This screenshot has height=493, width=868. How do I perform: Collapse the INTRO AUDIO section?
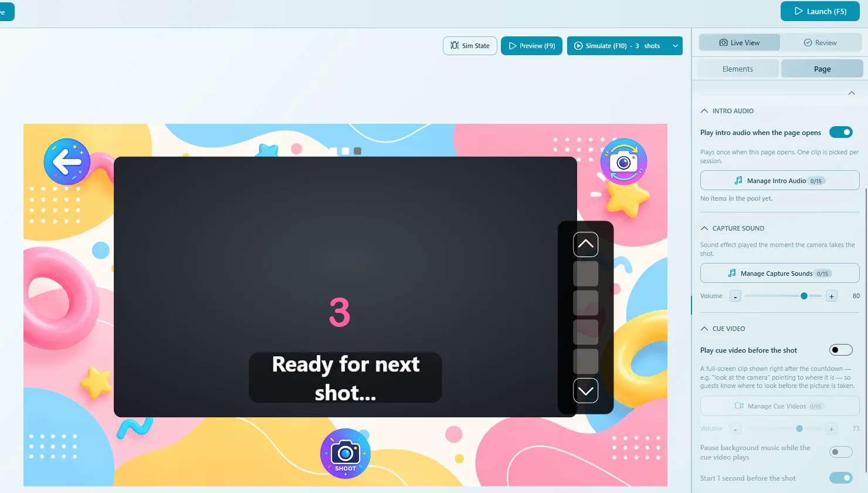pos(704,111)
